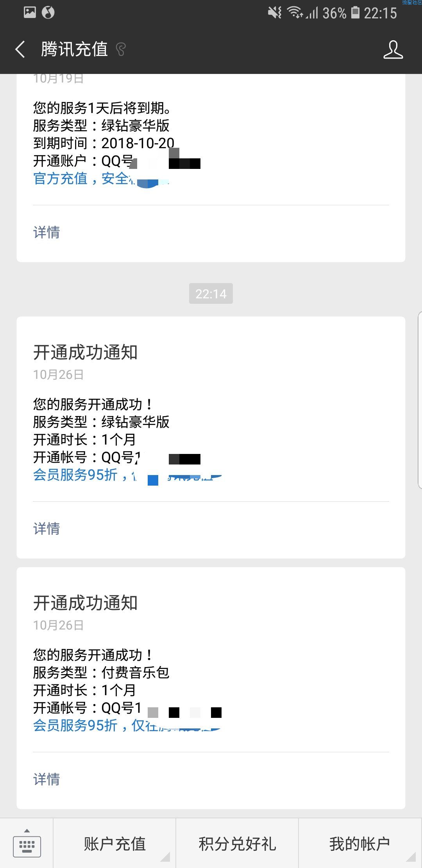422x868 pixels.
Task: Tap the WiFi signal icon
Action: 295,13
